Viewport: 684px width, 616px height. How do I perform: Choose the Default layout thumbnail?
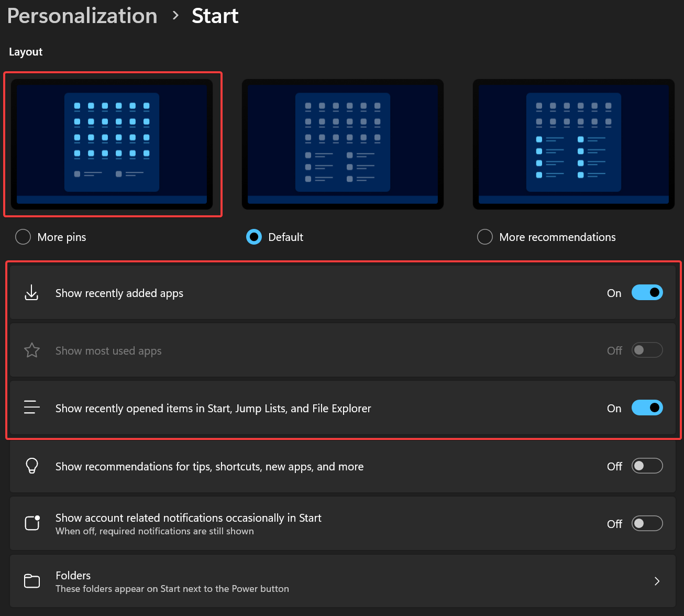pos(343,144)
